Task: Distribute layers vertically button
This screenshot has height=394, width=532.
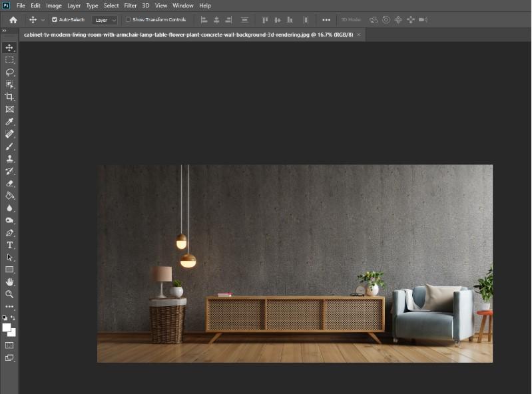Action: 244,20
